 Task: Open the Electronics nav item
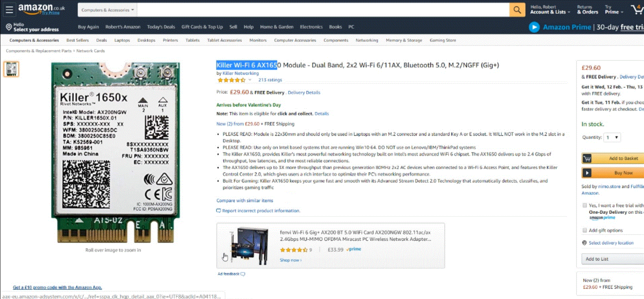click(311, 27)
